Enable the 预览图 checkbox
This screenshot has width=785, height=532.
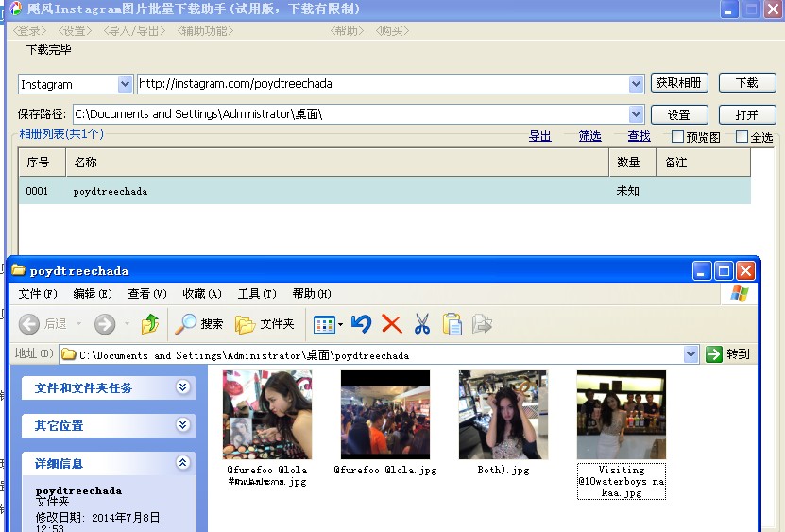click(x=677, y=136)
